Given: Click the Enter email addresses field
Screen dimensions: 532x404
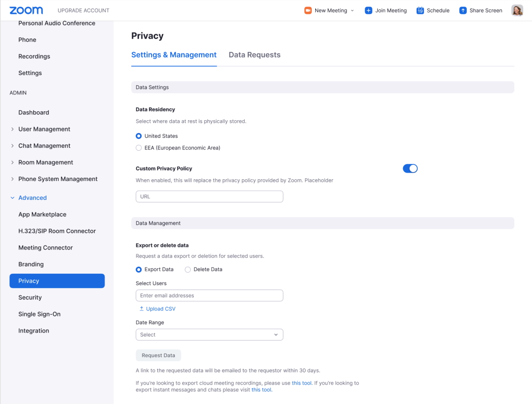Looking at the screenshot, I should 209,295.
